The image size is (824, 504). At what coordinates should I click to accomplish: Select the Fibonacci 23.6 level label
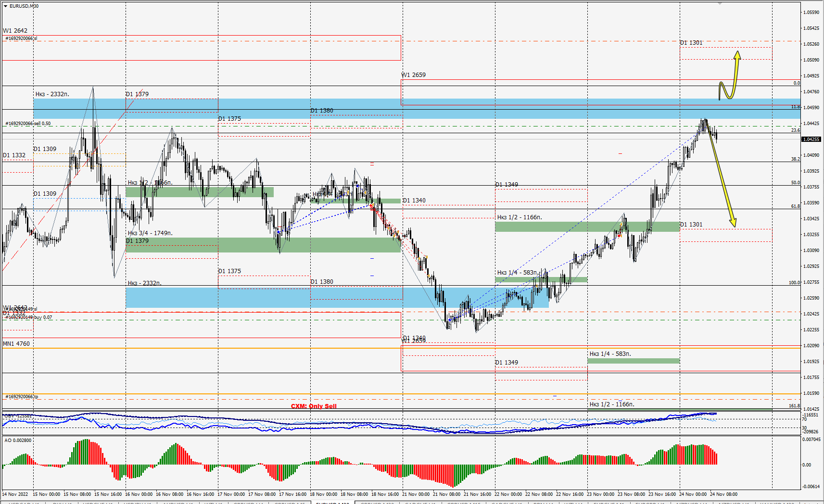coord(796,130)
